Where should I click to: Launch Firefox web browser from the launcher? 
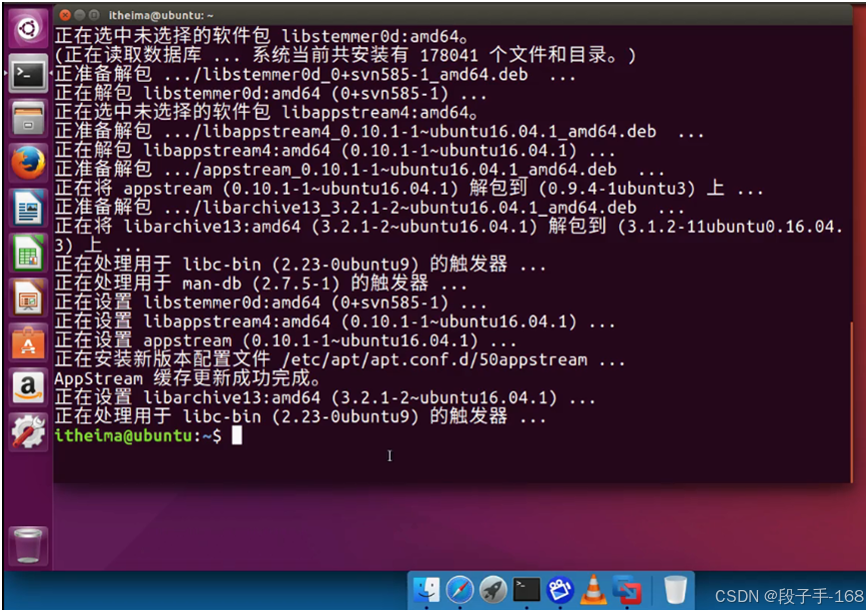28,164
